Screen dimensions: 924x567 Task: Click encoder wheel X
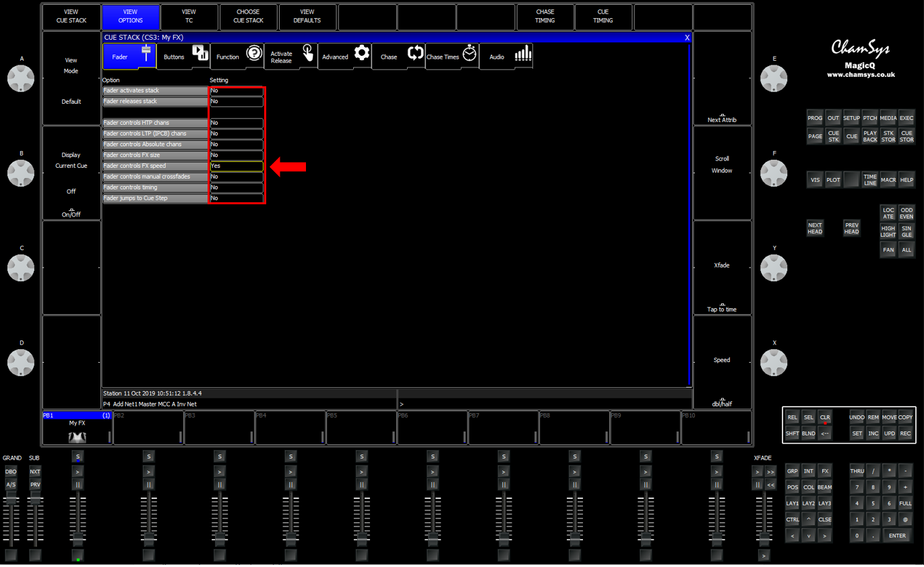pos(774,363)
